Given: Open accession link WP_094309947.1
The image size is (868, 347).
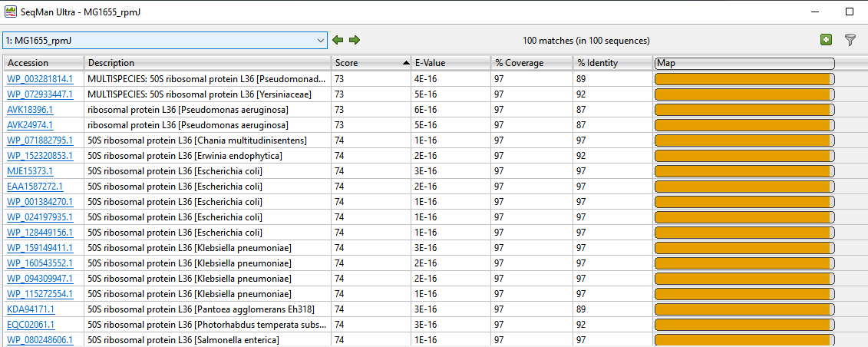Looking at the screenshot, I should [x=40, y=278].
